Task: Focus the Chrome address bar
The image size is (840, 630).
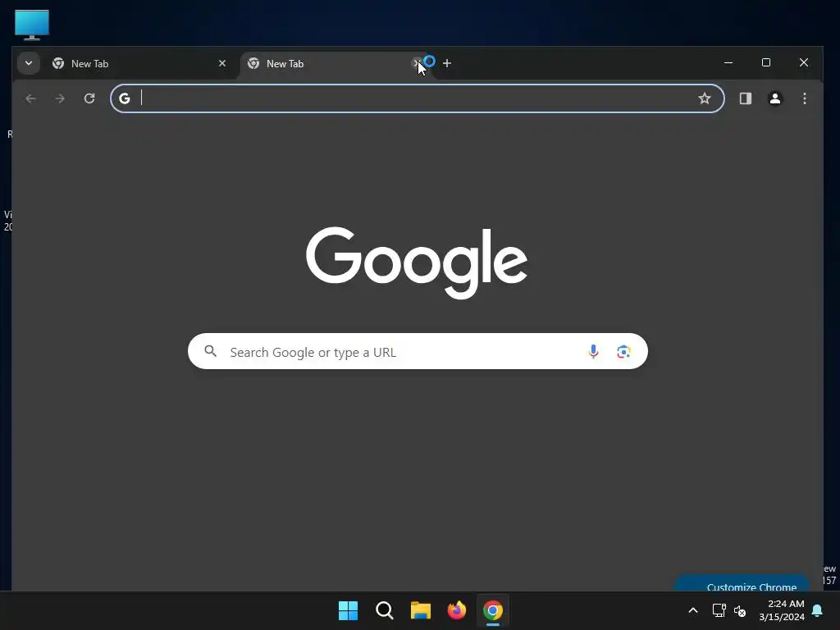Action: coord(418,98)
